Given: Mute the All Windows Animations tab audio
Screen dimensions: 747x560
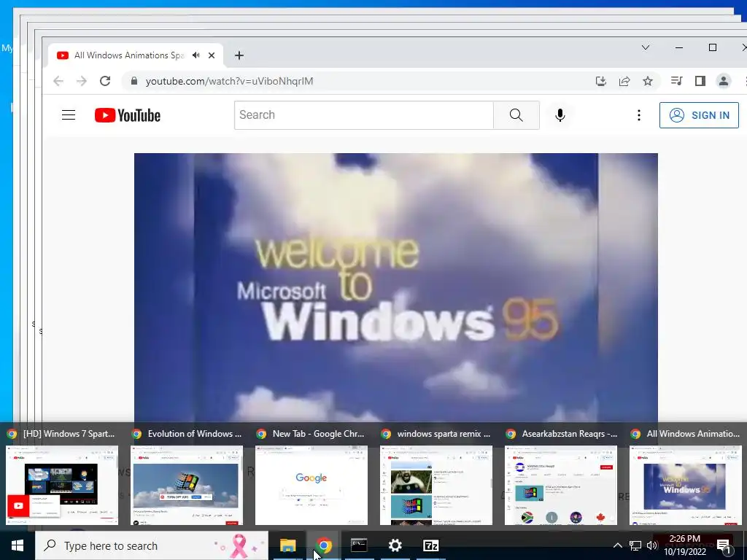Looking at the screenshot, I should (196, 55).
